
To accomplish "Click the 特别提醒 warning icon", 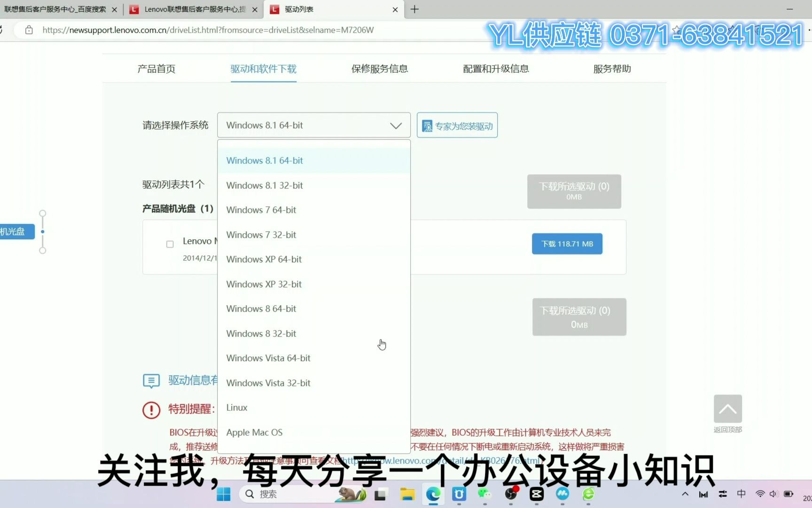I will 151,410.
